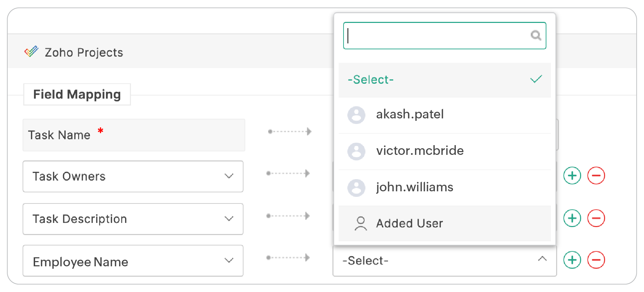Remove the Employee Name mapping row
This screenshot has width=644, height=292.
pyautogui.click(x=596, y=260)
